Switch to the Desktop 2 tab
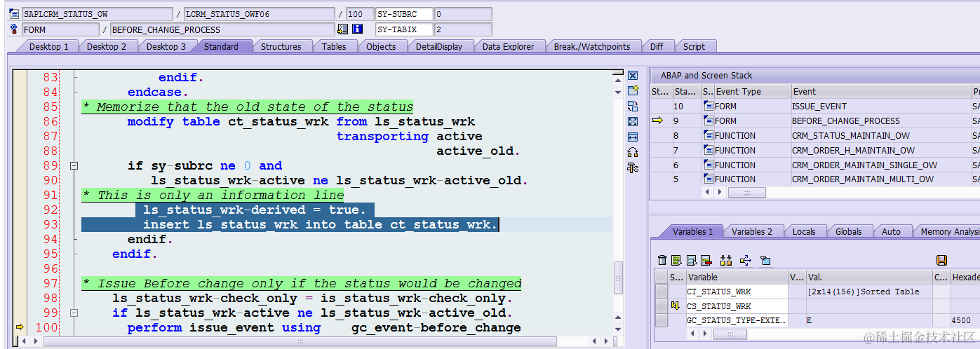980x349 pixels. click(107, 46)
